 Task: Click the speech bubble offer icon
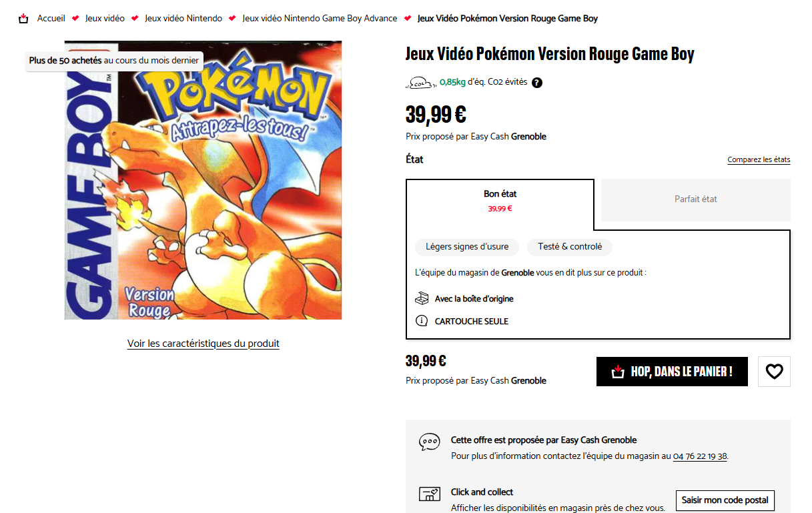pos(429,442)
